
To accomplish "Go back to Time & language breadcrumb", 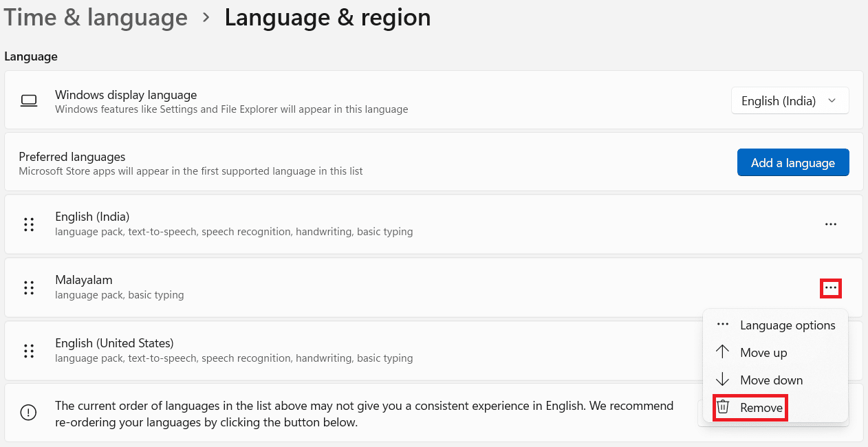I will [96, 18].
